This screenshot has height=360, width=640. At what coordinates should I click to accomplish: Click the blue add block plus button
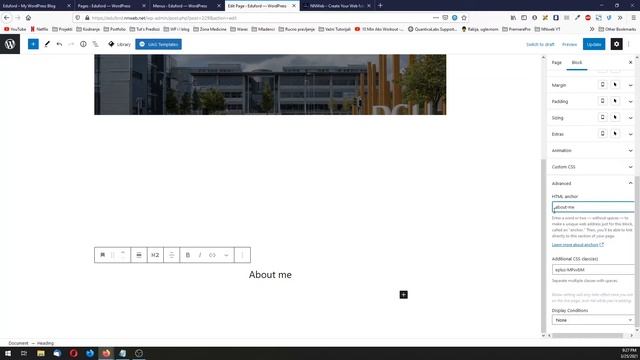33,44
